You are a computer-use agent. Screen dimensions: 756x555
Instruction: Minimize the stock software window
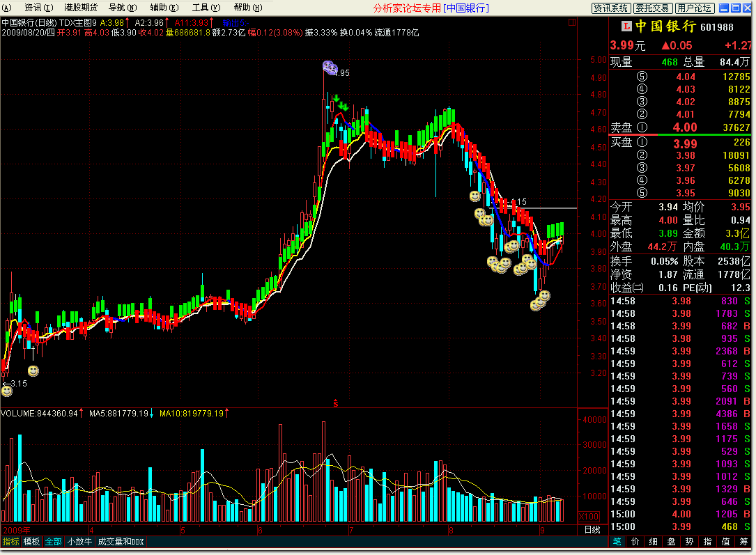[x=724, y=8]
